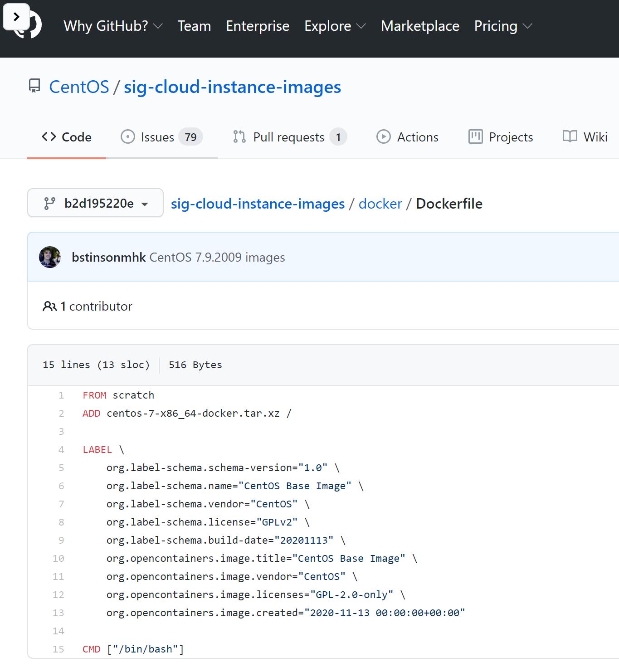Screen dimensions: 619x672
Task: Click the build-date="20201113" line
Action: point(226,540)
